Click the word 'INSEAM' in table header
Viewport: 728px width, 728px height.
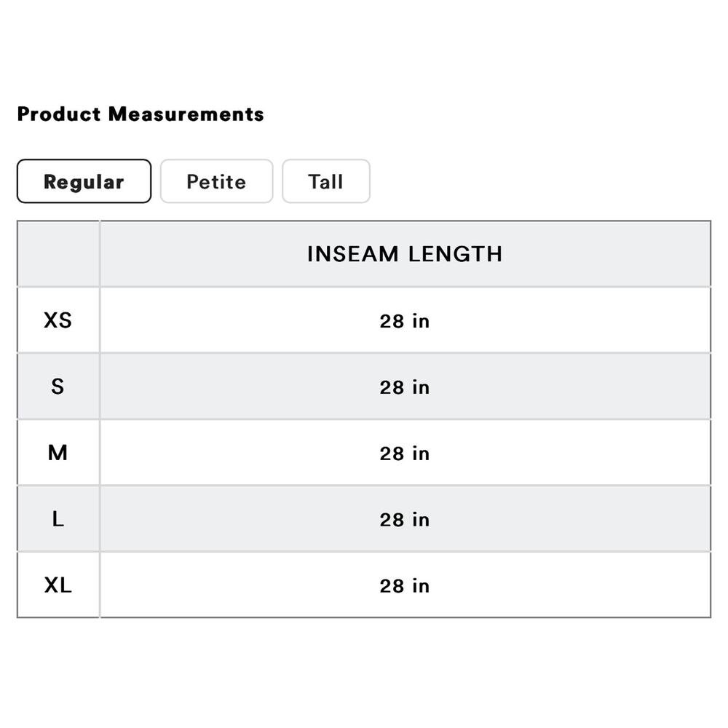click(353, 254)
